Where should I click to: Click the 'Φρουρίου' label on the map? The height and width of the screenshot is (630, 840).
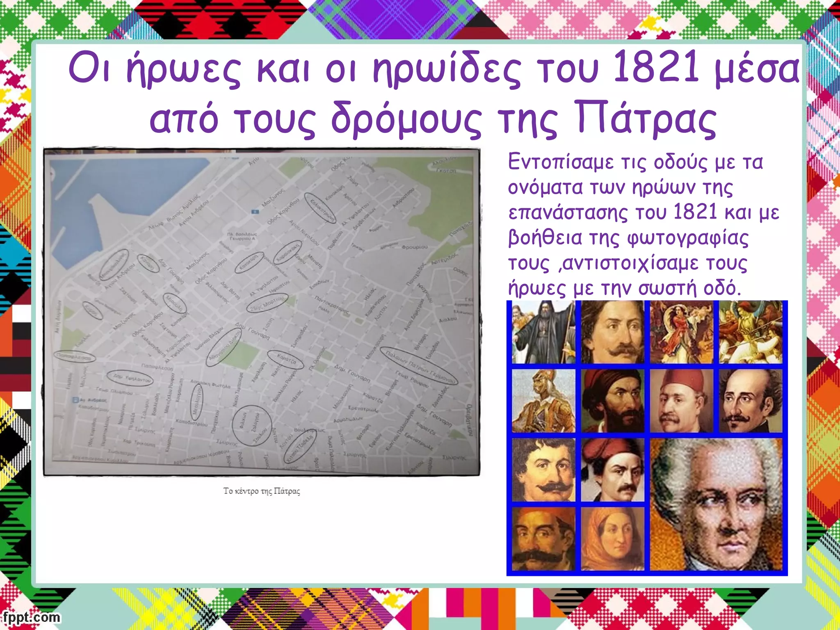[414, 247]
